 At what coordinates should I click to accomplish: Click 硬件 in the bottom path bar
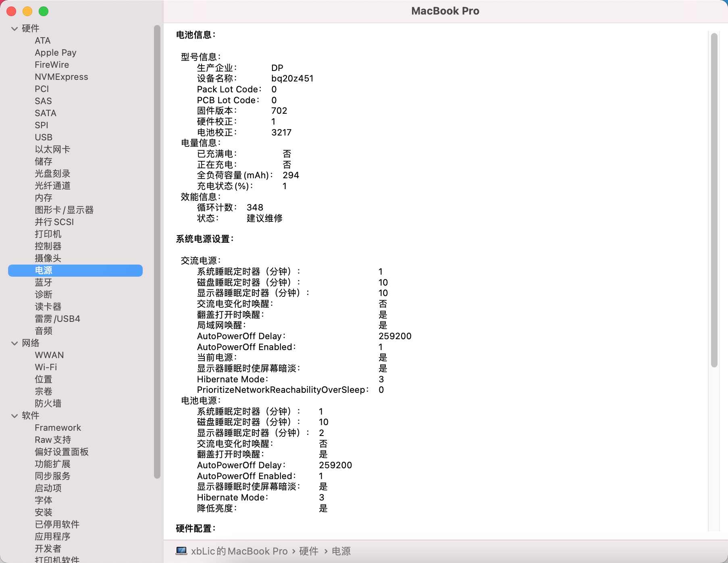(309, 551)
